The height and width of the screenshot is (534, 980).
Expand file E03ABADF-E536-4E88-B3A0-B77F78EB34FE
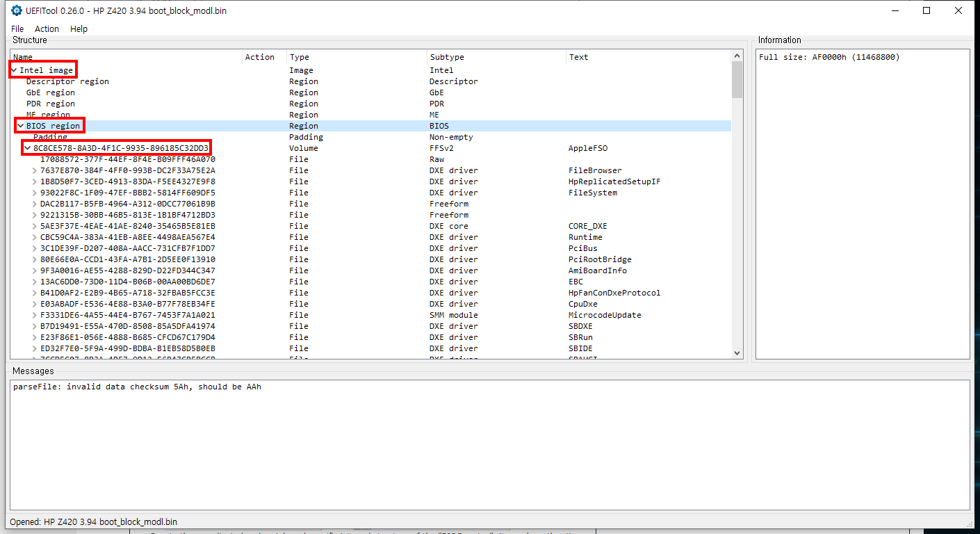pyautogui.click(x=35, y=304)
